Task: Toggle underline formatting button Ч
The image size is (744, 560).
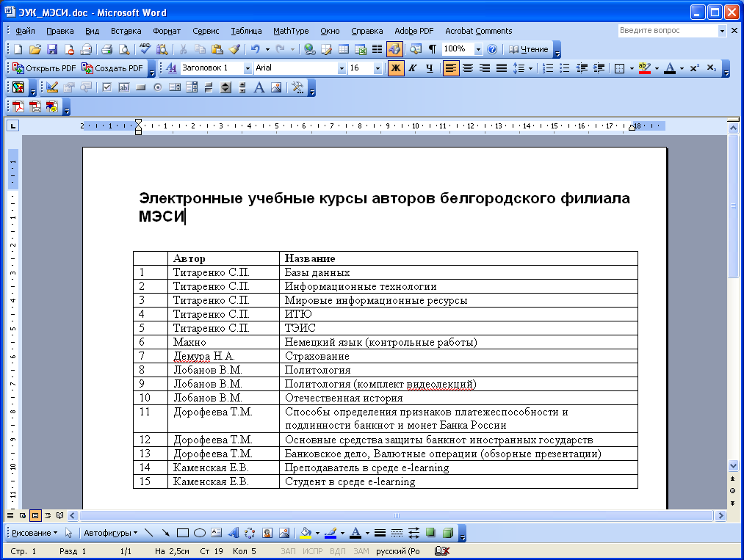Action: [429, 68]
